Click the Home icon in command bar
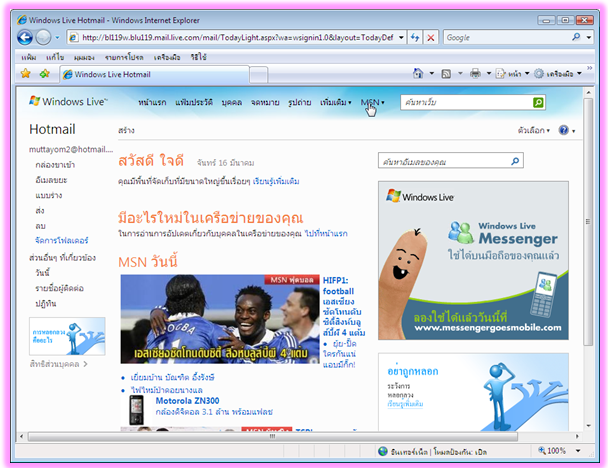Image resolution: width=608 pixels, height=468 pixels. (418, 73)
